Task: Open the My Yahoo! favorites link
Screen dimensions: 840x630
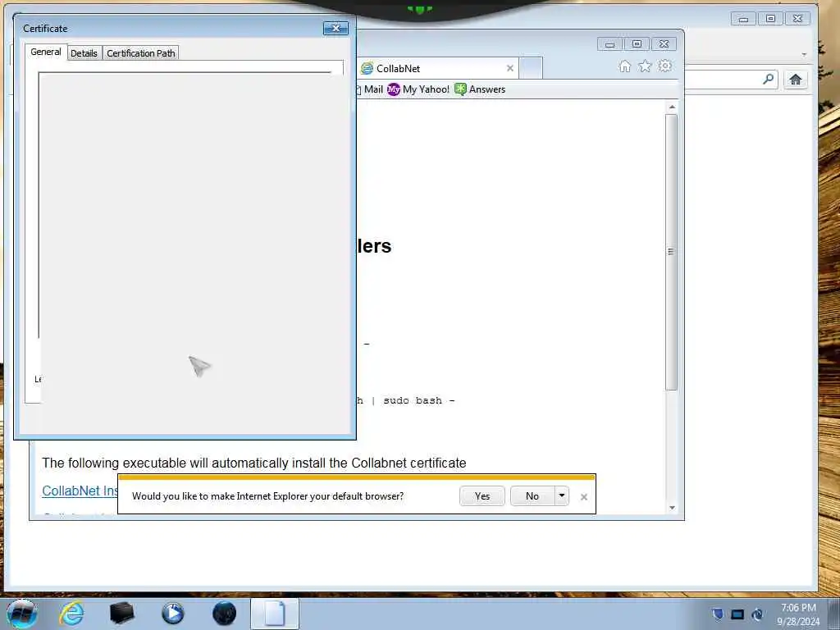Action: [418, 89]
